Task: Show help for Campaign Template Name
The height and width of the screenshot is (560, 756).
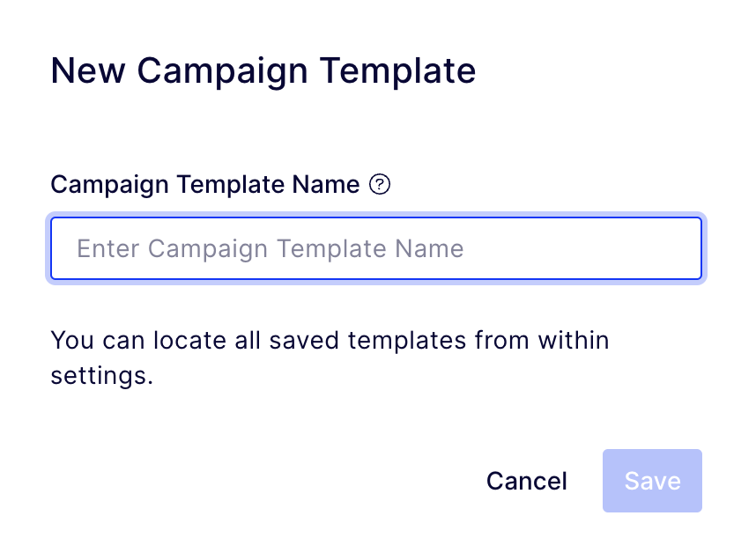Action: (x=380, y=184)
